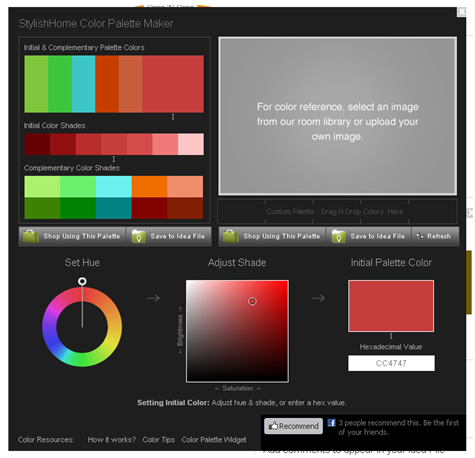Click the hexadecimal value field CC4747
Screen dimensions: 475x458
click(391, 363)
